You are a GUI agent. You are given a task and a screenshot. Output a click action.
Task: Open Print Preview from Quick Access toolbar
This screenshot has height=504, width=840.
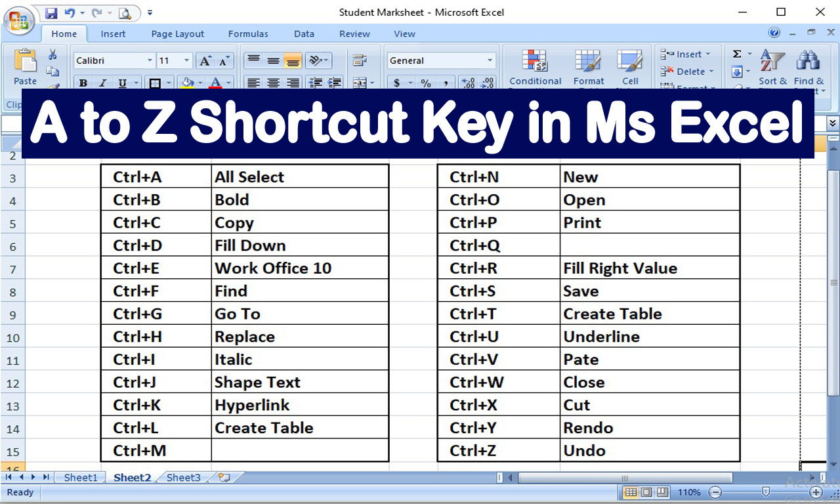pos(125,12)
